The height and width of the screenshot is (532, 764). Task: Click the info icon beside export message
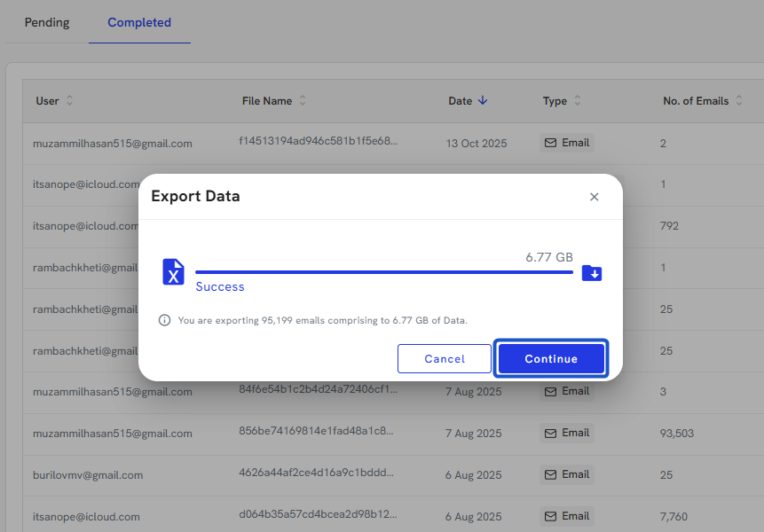[164, 320]
